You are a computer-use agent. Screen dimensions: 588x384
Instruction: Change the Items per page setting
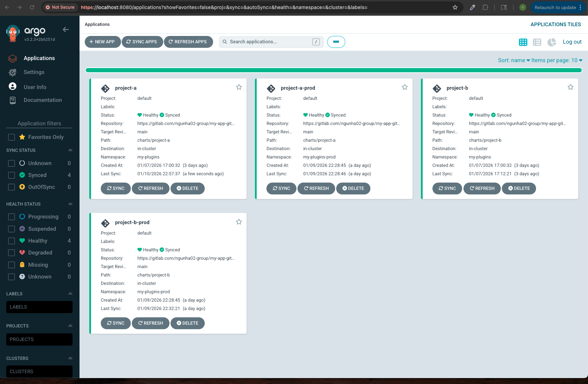557,60
